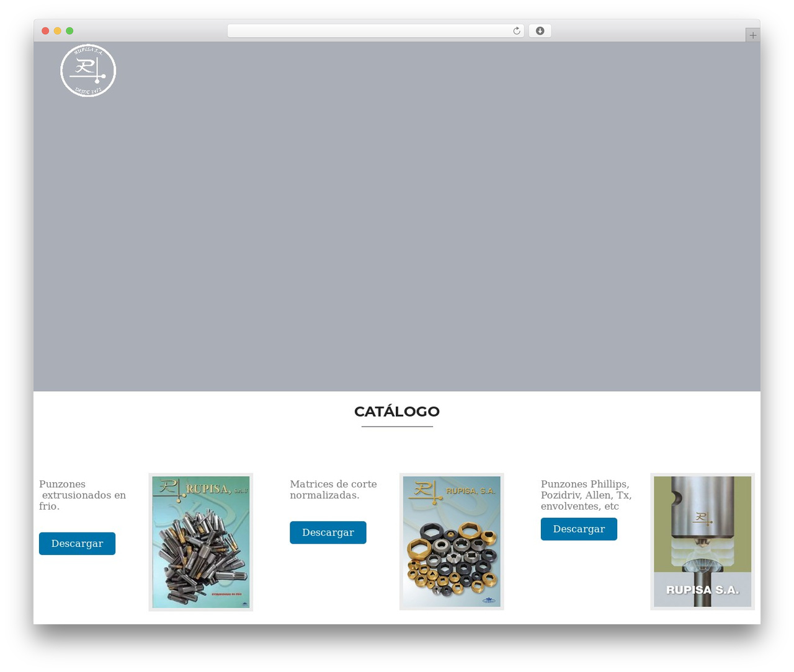The width and height of the screenshot is (794, 672).
Task: Select the text 'Punzones extrusionados en frio.'
Action: [x=83, y=495]
